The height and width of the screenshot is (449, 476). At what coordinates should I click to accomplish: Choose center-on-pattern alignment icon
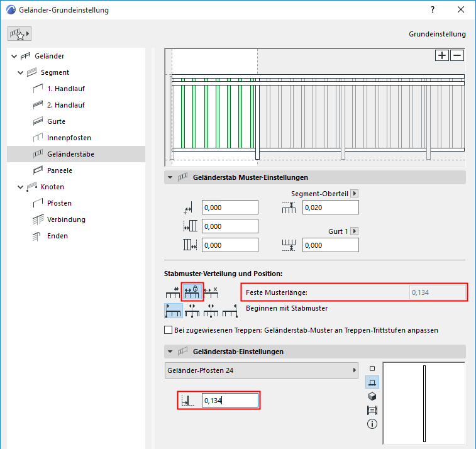[x=192, y=310]
